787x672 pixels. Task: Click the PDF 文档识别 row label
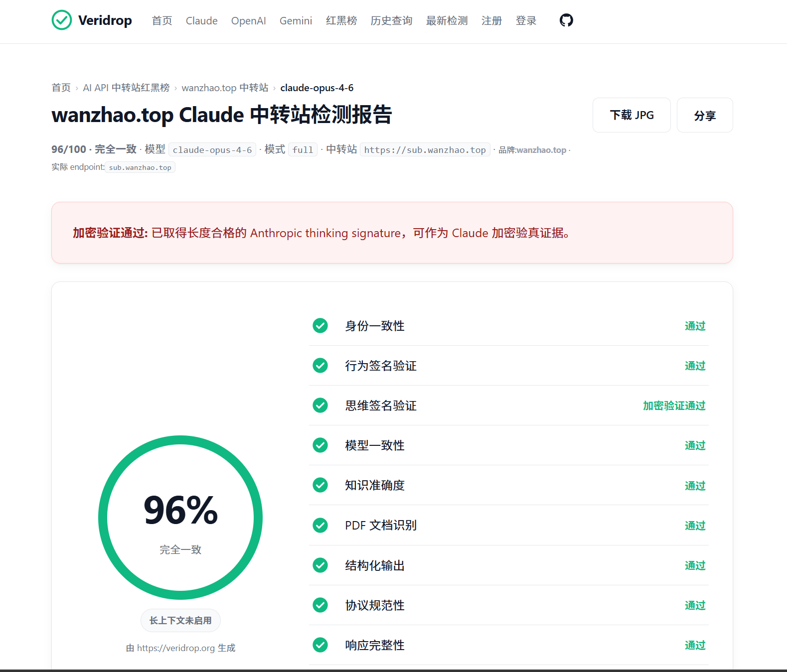point(381,525)
